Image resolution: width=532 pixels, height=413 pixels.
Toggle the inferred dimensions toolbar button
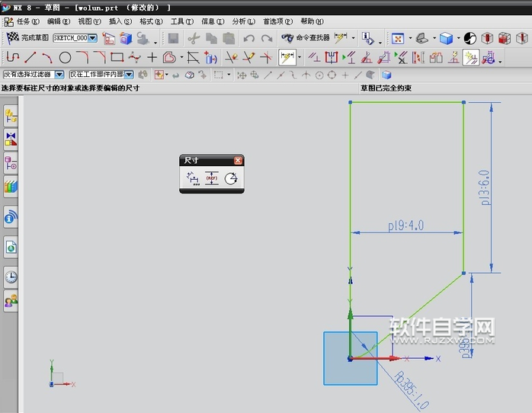coord(287,57)
